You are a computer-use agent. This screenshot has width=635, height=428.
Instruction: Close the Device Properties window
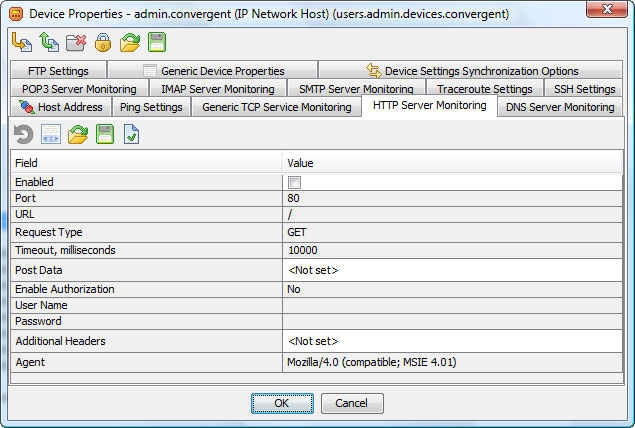click(x=606, y=9)
